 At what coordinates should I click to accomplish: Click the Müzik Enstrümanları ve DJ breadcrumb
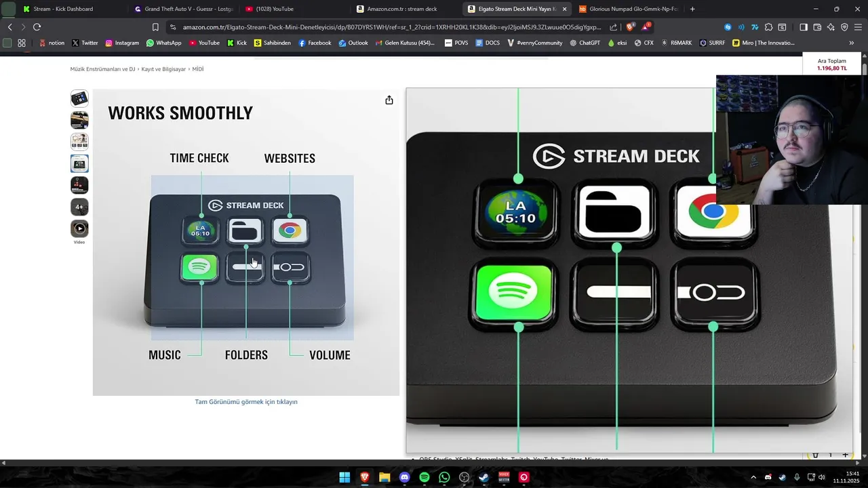(102, 69)
